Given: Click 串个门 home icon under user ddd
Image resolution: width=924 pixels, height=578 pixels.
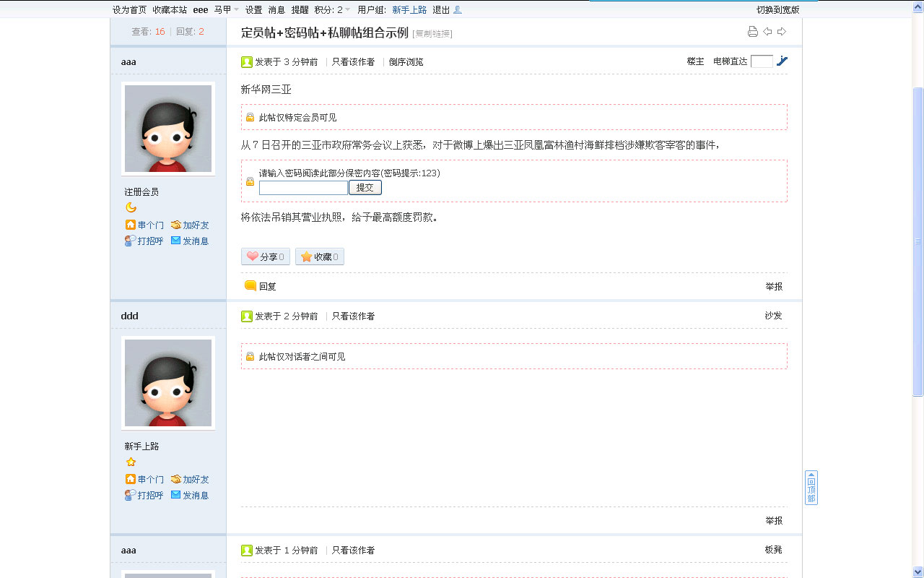Looking at the screenshot, I should tap(131, 479).
